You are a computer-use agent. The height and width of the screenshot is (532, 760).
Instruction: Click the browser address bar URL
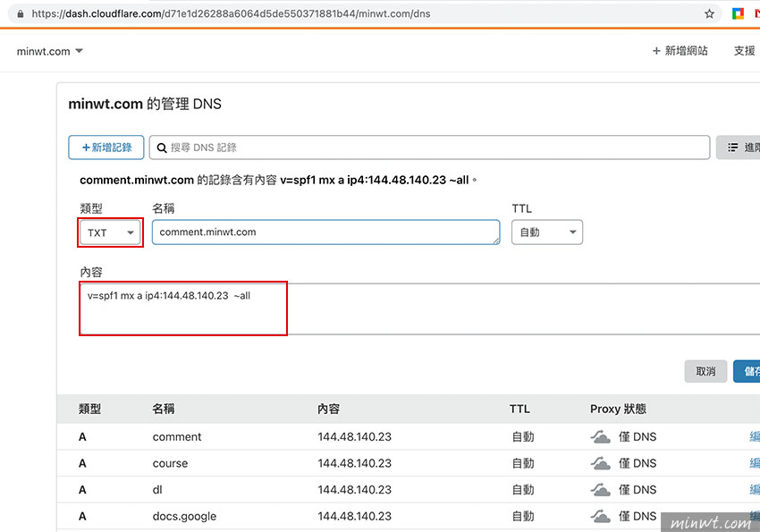click(232, 14)
